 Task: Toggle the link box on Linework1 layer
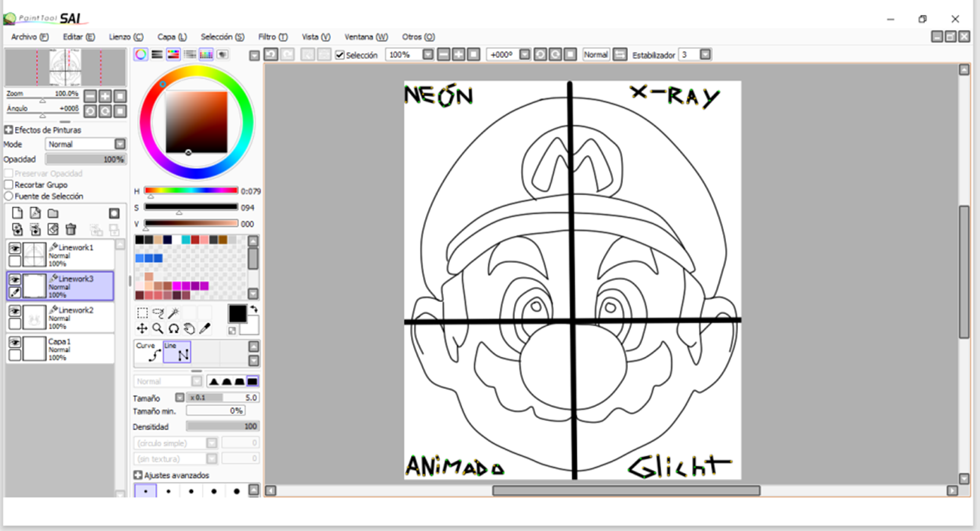(x=14, y=261)
